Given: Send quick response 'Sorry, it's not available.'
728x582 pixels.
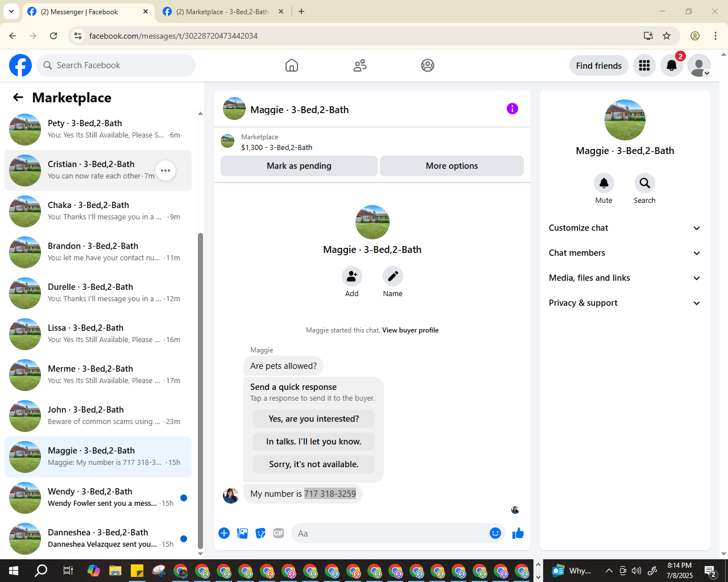Looking at the screenshot, I should click(314, 464).
